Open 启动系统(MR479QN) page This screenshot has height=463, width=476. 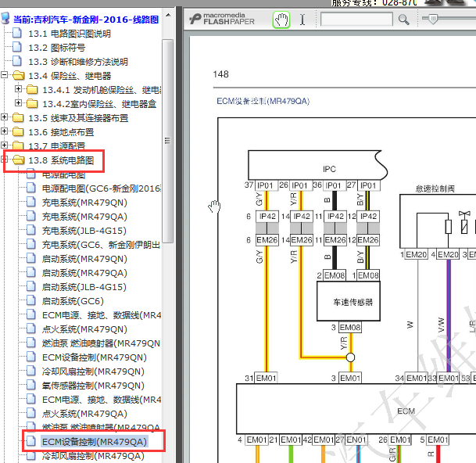tap(84, 259)
